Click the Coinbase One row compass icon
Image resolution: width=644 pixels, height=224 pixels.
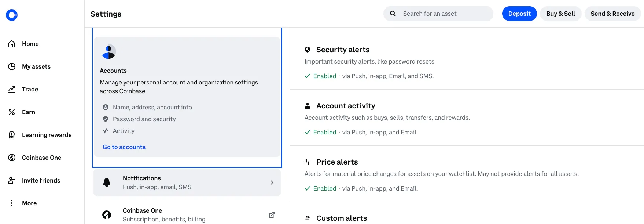pyautogui.click(x=107, y=215)
